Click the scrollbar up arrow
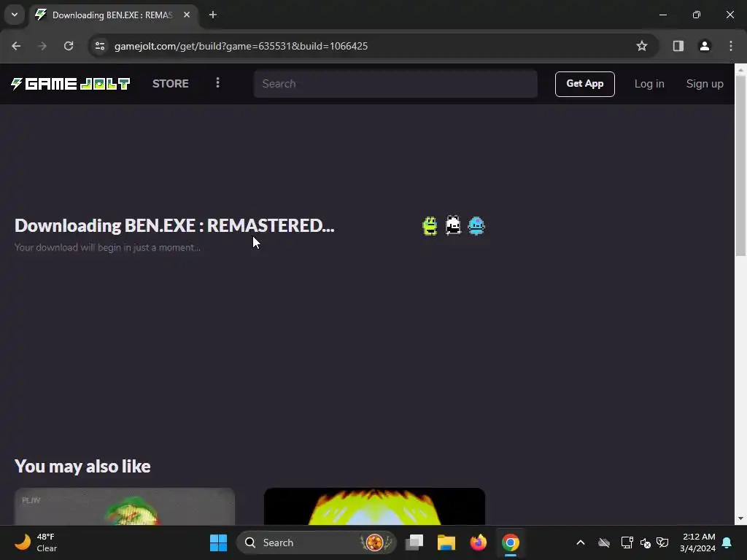 pos(740,70)
